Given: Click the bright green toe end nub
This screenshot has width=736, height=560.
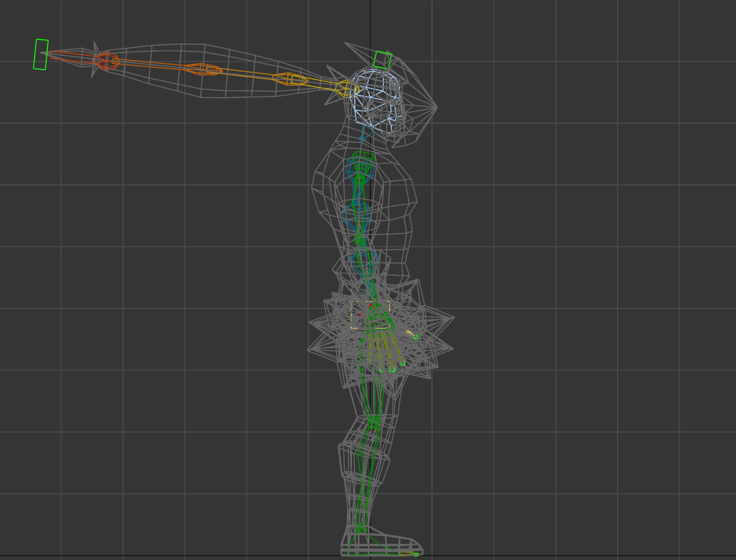Looking at the screenshot, I should point(416,555).
